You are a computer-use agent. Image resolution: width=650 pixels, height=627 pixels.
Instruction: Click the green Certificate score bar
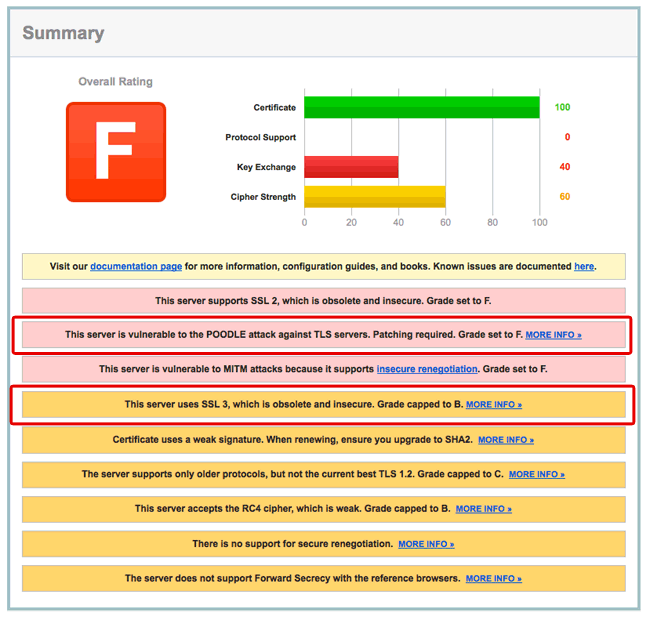pos(421,107)
